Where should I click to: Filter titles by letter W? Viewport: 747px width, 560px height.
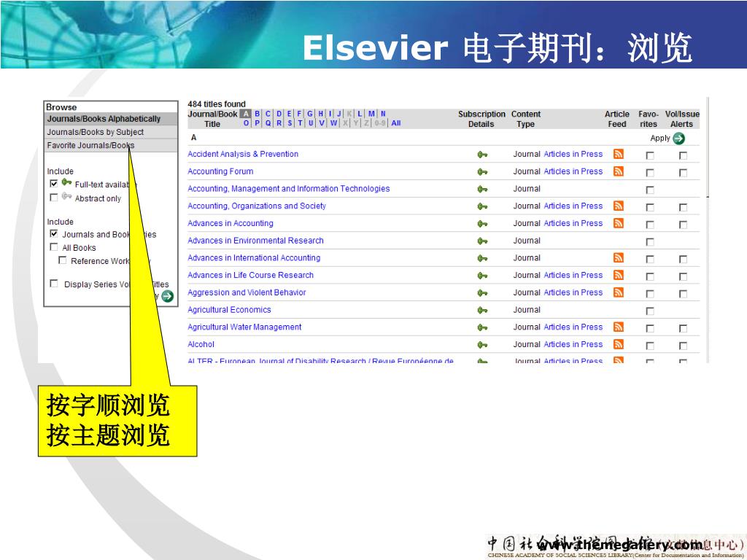click(x=333, y=122)
